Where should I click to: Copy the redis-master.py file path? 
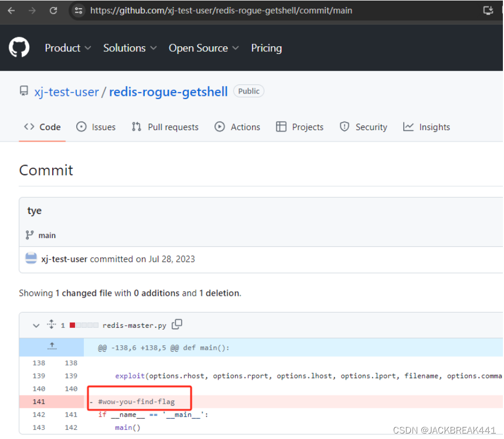(177, 324)
